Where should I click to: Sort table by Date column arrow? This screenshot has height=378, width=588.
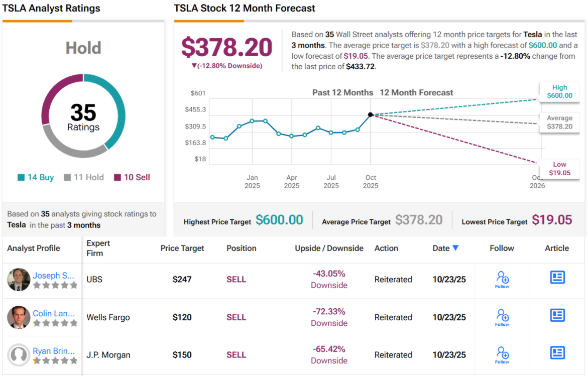coord(455,248)
